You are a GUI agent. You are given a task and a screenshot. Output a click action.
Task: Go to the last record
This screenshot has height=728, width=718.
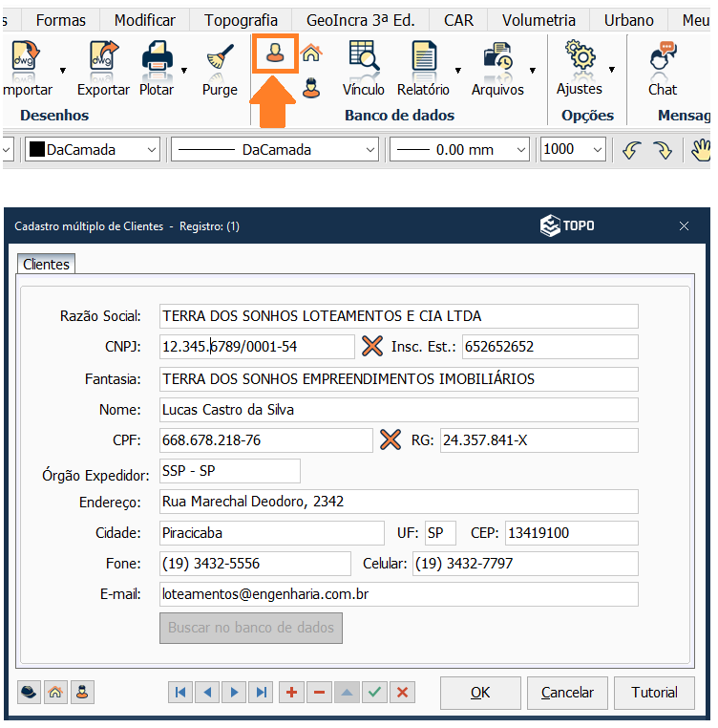(260, 693)
